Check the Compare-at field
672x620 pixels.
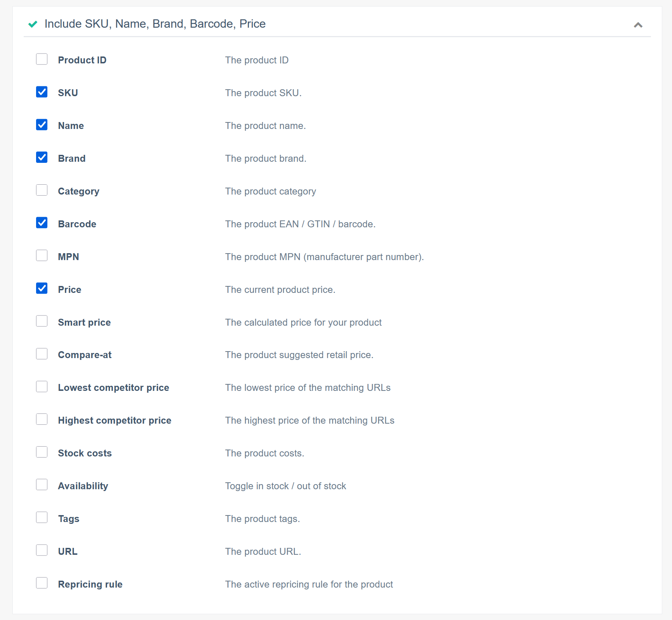[42, 354]
